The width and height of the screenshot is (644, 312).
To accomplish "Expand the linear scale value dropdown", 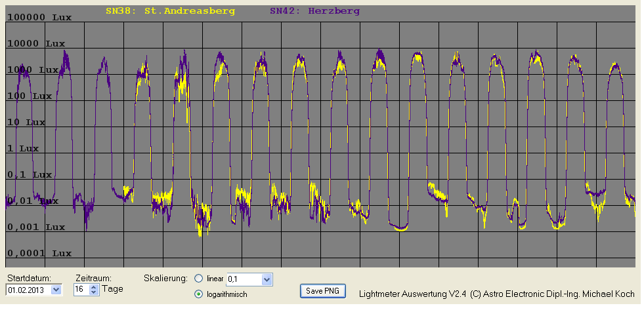I will click(x=266, y=280).
